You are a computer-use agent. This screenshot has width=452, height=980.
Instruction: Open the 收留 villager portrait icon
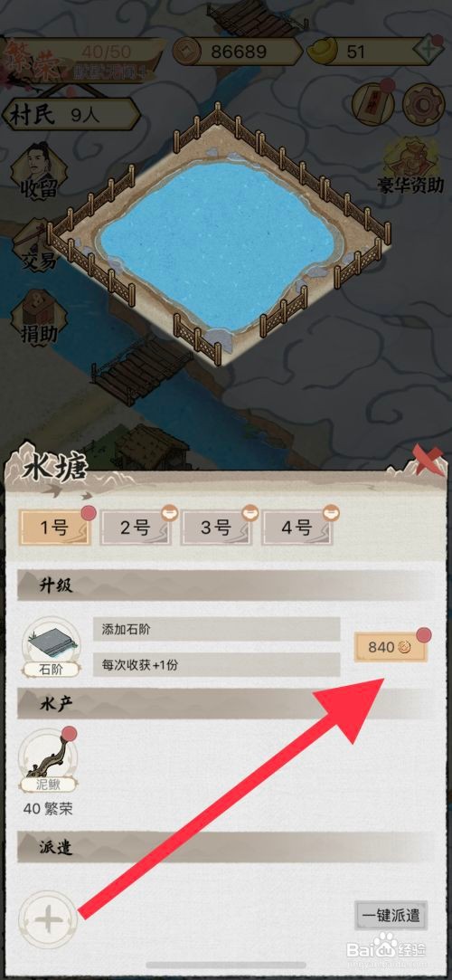click(39, 170)
